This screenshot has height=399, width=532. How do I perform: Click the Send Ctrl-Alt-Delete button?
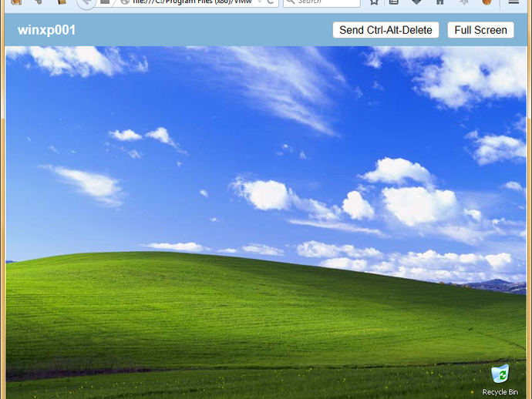[386, 30]
